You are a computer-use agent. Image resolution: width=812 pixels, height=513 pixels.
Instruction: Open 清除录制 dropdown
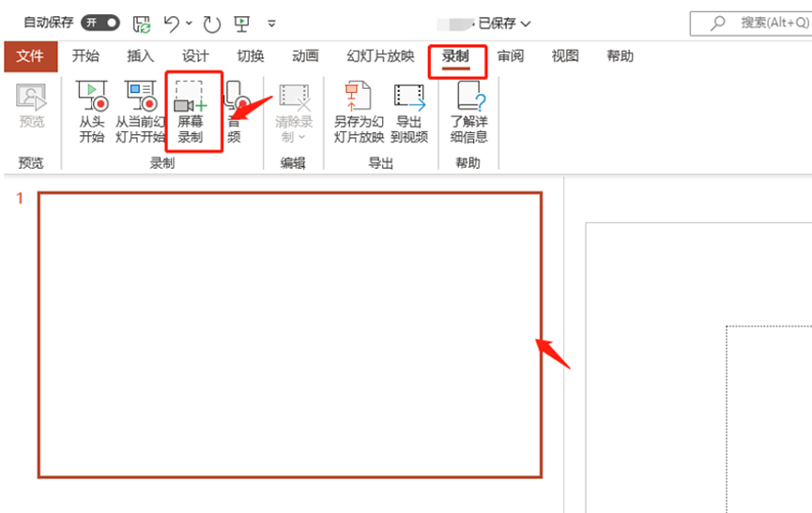pos(294,113)
